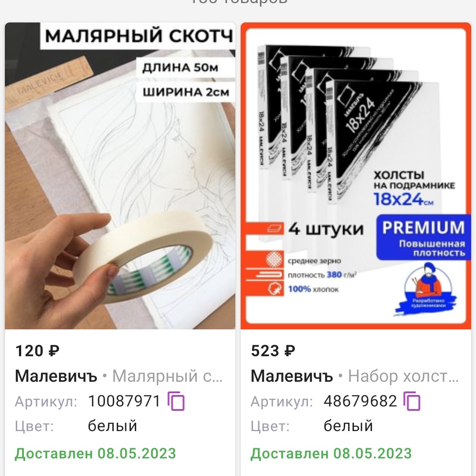Image resolution: width=476 pixels, height=476 pixels.
Task: Select article number text 10087971
Action: 124,401
